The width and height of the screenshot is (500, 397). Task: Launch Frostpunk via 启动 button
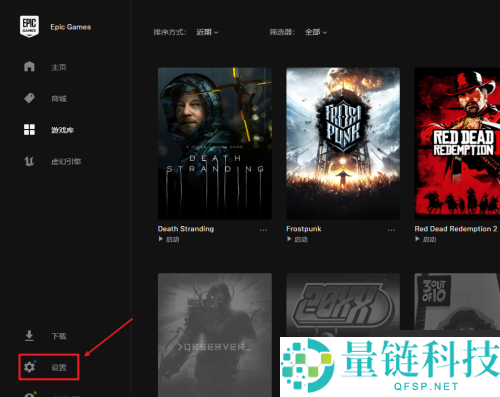297,239
